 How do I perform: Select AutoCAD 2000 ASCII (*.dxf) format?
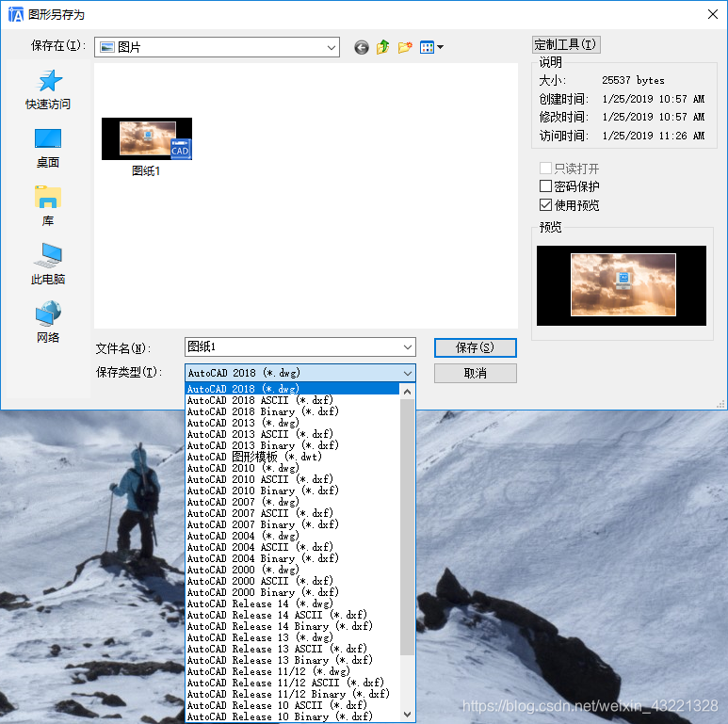pos(293,581)
